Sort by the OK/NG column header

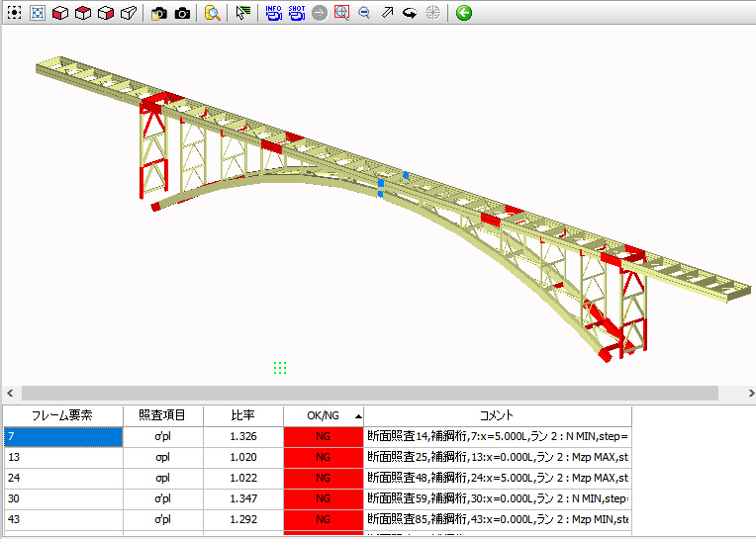pos(323,415)
